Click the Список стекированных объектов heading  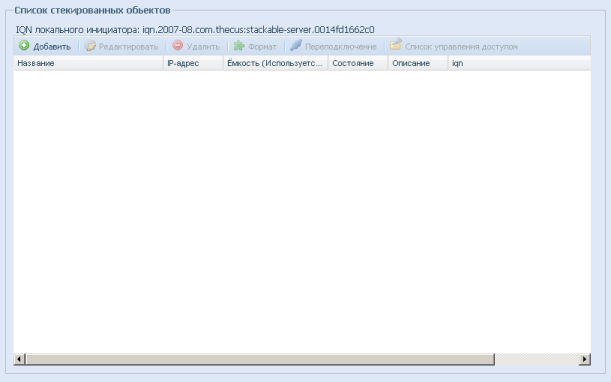(92, 10)
